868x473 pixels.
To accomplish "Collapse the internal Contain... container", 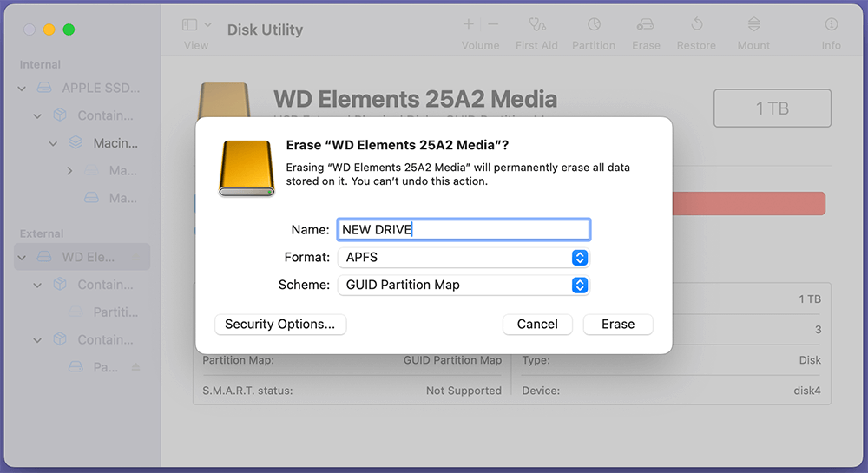I will [x=37, y=116].
